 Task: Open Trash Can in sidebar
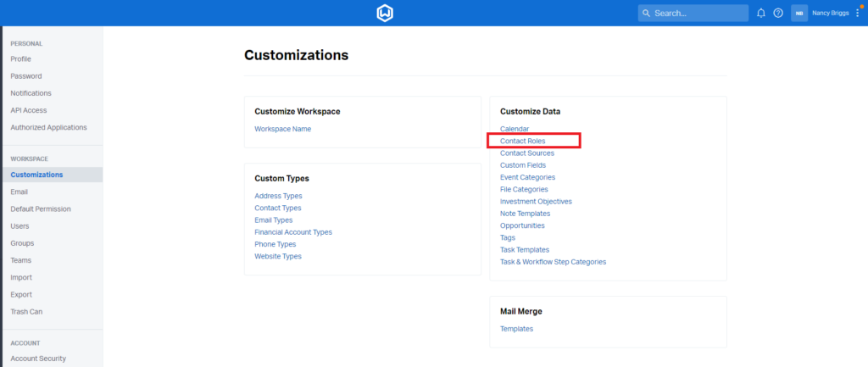pyautogui.click(x=26, y=312)
